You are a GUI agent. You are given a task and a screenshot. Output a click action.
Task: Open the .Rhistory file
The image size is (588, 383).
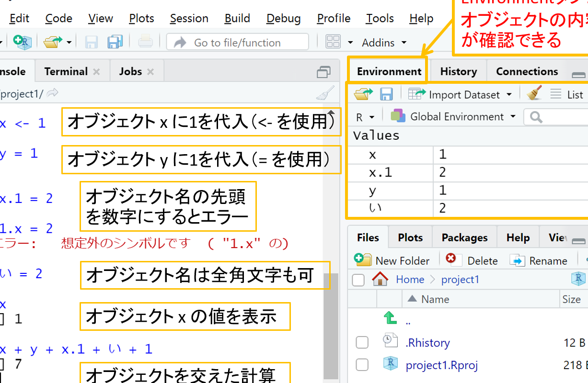428,342
